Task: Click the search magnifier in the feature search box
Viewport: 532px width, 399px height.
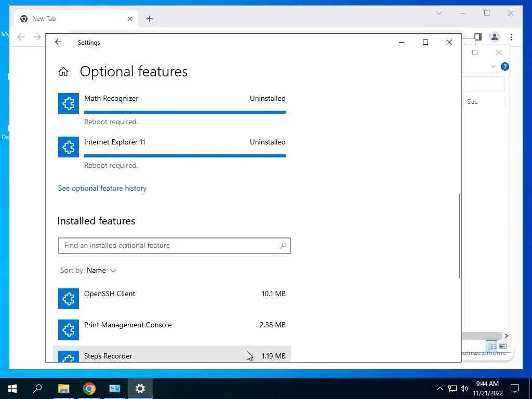Action: point(283,246)
